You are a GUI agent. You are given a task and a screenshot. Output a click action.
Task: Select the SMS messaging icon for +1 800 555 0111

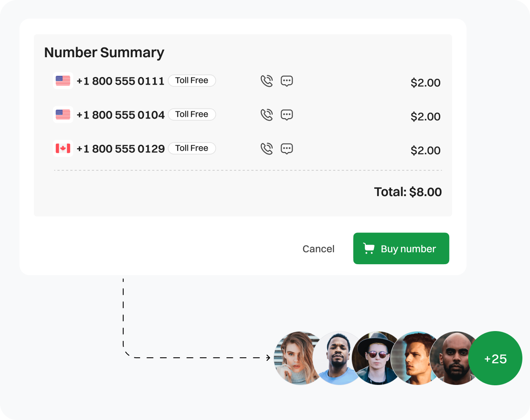[x=287, y=80]
